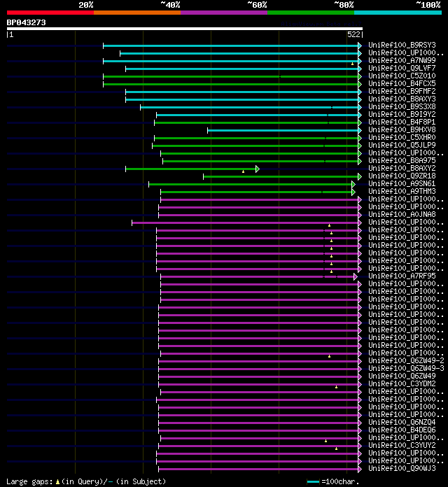Click the yellow gap marker on UniRef100_B8AXY2 row

click(x=244, y=171)
